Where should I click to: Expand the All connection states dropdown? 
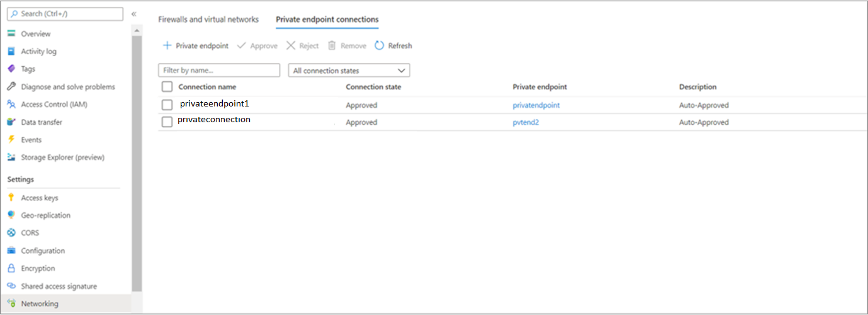pyautogui.click(x=349, y=71)
